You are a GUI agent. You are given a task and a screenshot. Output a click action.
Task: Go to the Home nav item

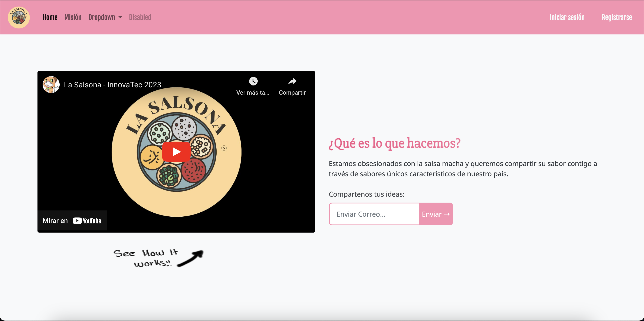point(50,17)
